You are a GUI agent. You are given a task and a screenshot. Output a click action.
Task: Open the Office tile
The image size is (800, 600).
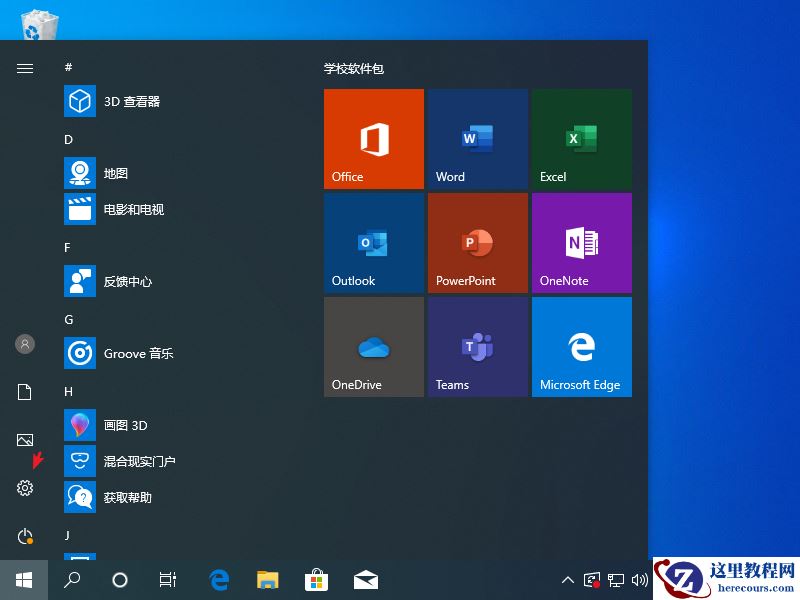tap(373, 138)
